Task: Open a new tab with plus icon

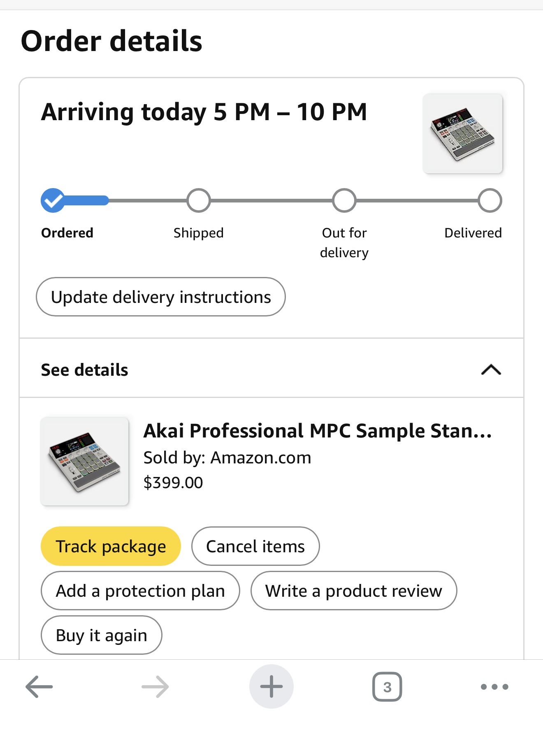Action: (271, 686)
